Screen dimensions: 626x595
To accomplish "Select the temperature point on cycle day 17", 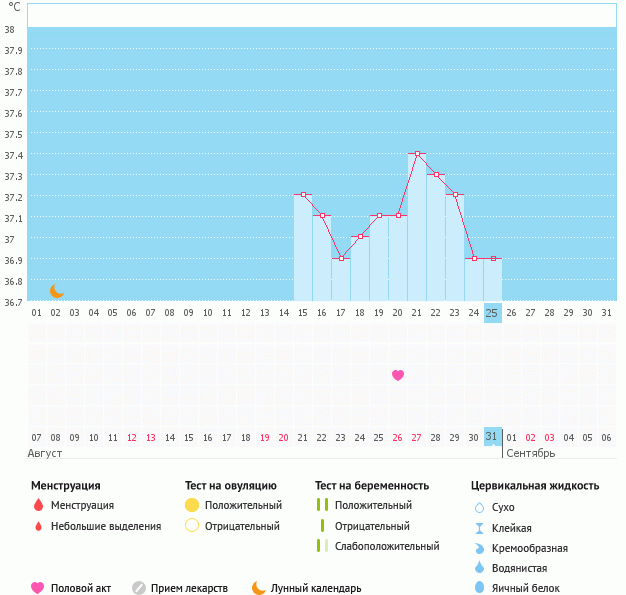I will 341,258.
